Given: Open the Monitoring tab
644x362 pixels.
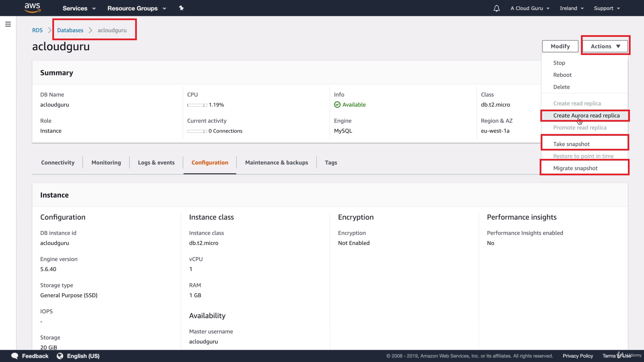Looking at the screenshot, I should (x=106, y=163).
